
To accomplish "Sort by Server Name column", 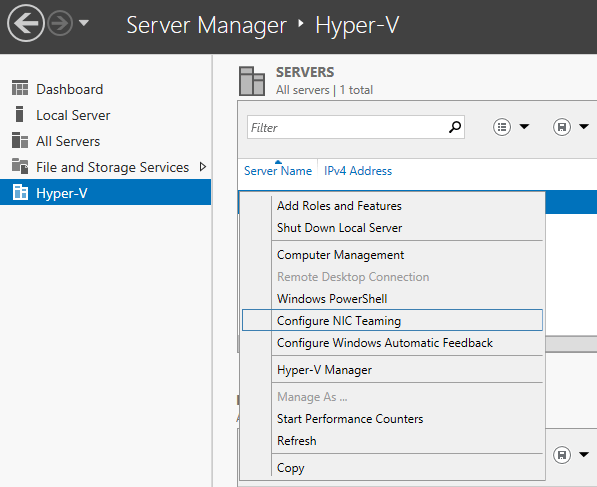I will coord(278,171).
